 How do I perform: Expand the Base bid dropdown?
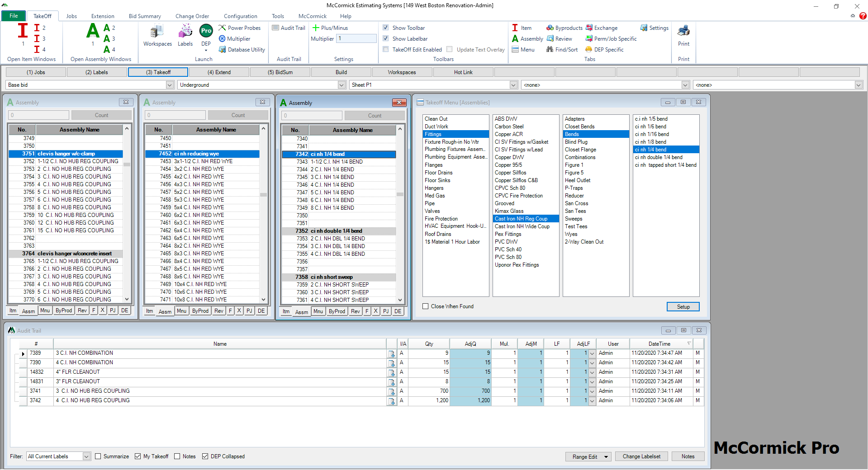pos(170,85)
